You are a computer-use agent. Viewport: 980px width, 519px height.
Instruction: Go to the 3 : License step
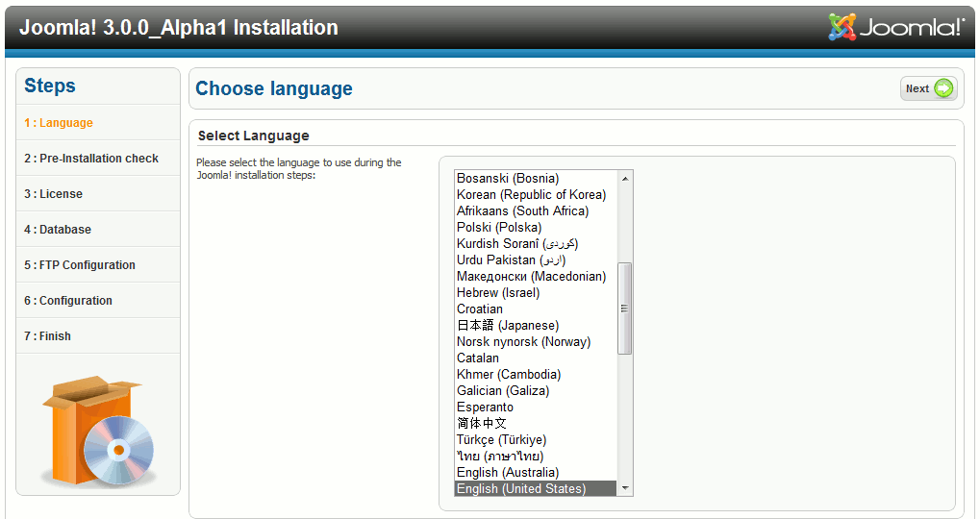[x=54, y=194]
